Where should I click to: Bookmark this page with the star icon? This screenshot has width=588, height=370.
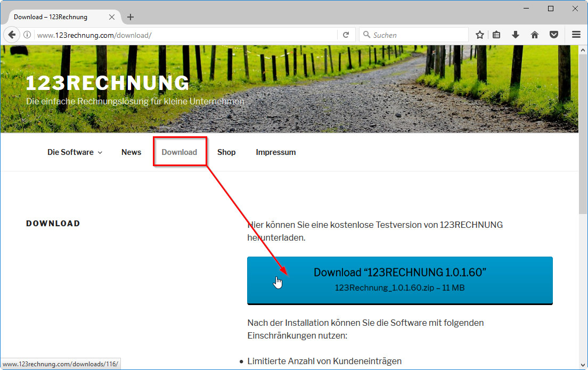click(x=480, y=35)
